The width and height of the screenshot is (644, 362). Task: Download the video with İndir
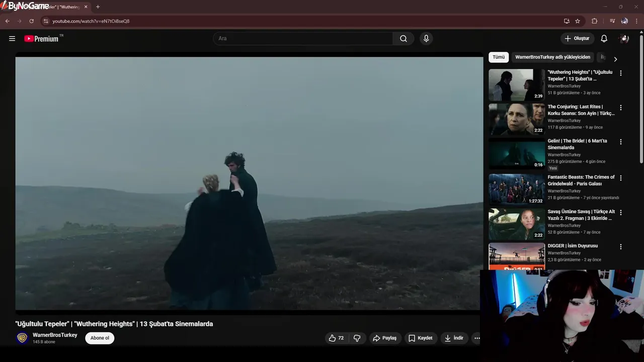(454, 338)
